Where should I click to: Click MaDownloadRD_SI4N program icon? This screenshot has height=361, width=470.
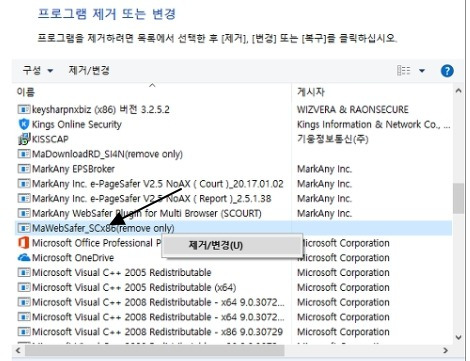coord(24,154)
